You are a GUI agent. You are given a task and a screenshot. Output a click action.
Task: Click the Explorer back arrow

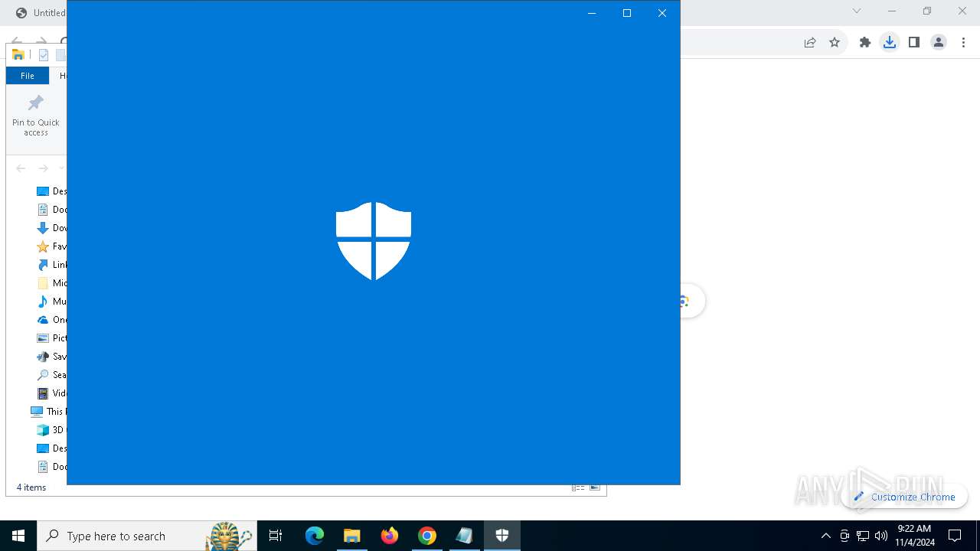[21, 168]
